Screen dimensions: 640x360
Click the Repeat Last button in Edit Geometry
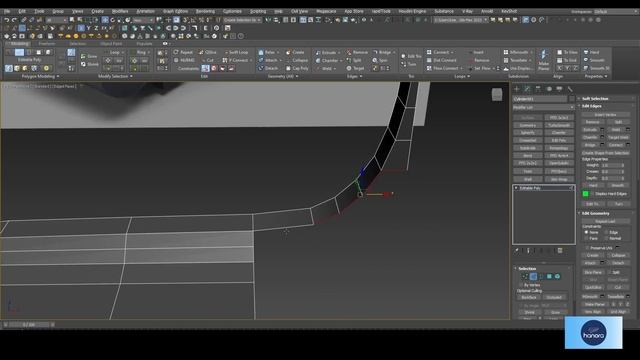point(606,221)
